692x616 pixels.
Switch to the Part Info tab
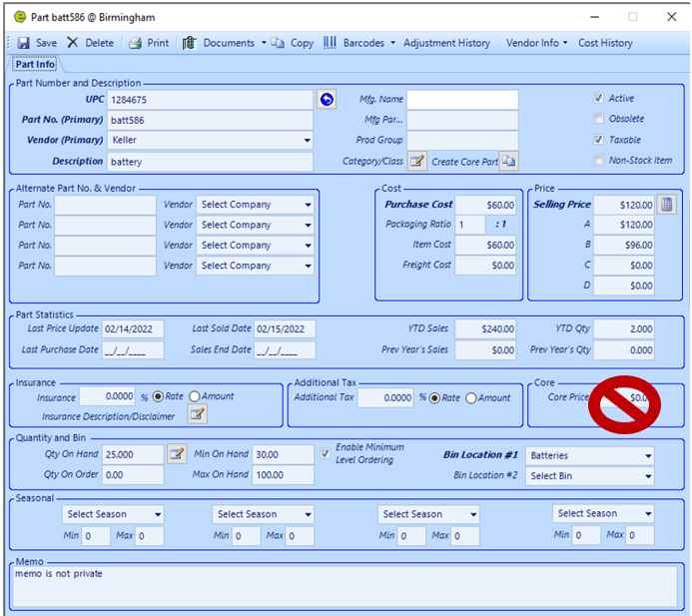[x=34, y=65]
